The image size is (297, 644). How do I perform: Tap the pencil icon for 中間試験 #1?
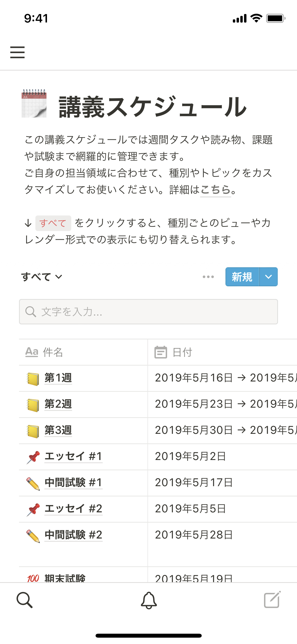click(x=33, y=483)
